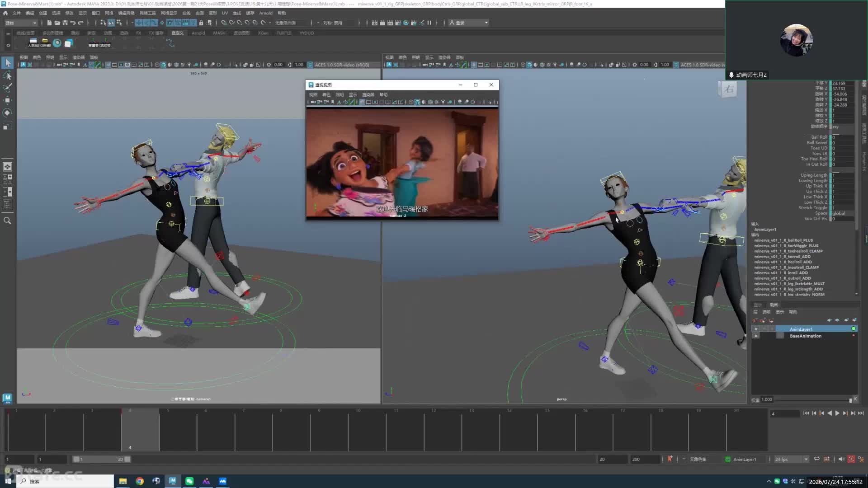Viewport: 868px width, 488px height.
Task: Toggle the loop playback icon
Action: coord(816,459)
